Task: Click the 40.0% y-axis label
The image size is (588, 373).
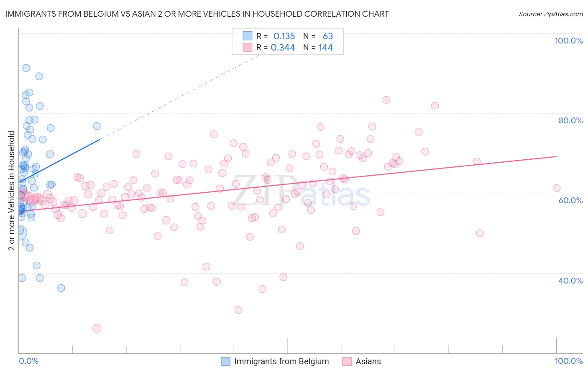Action: 570,281
